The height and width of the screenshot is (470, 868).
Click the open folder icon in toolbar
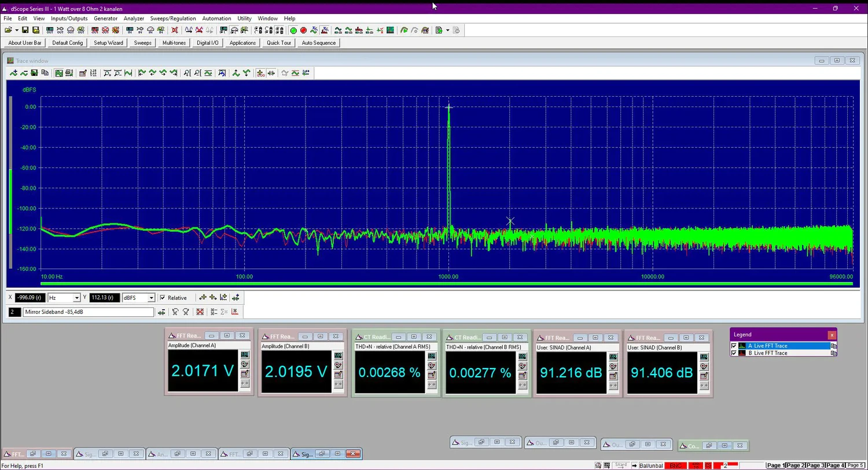[x=8, y=30]
